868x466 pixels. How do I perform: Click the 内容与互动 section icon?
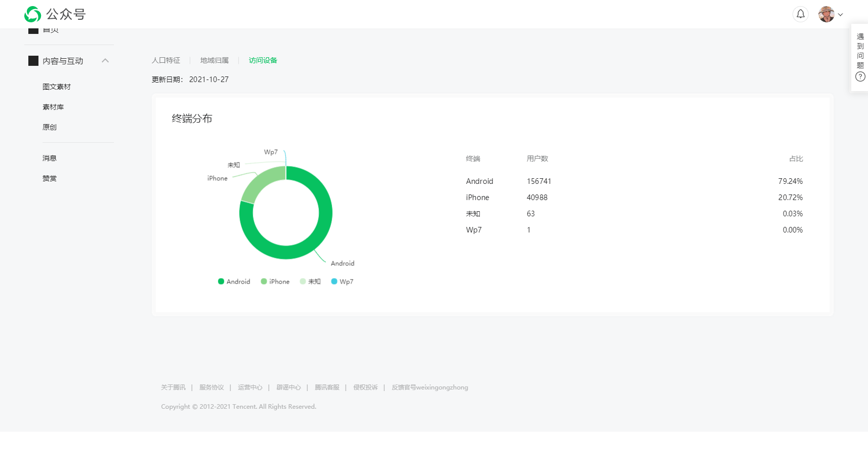[x=33, y=61]
